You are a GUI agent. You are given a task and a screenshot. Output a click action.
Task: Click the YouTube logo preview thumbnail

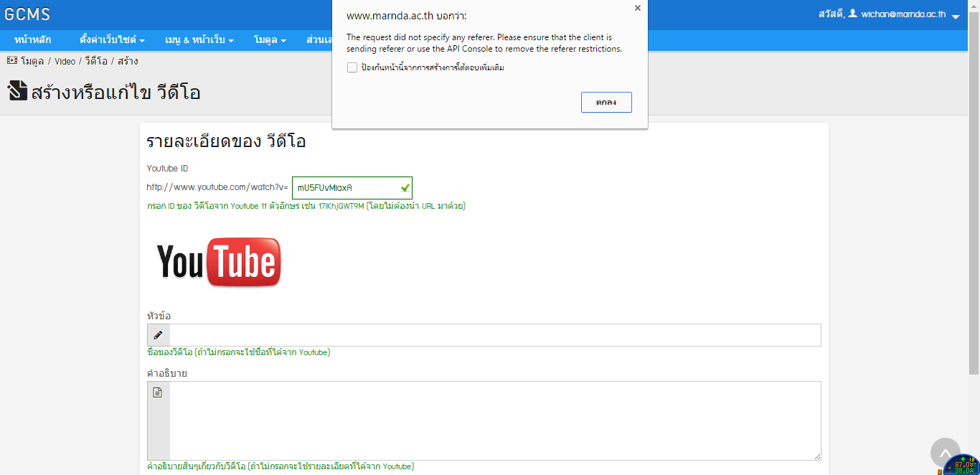[x=219, y=262]
